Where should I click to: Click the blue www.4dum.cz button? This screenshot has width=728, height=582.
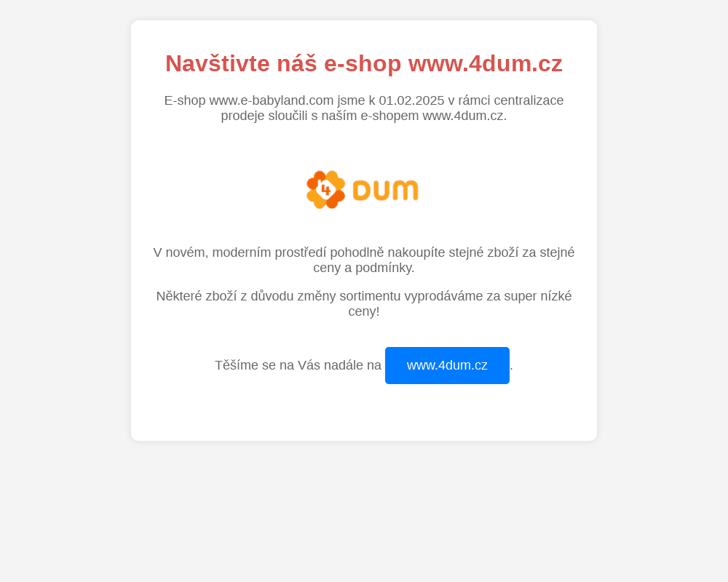coord(447,365)
